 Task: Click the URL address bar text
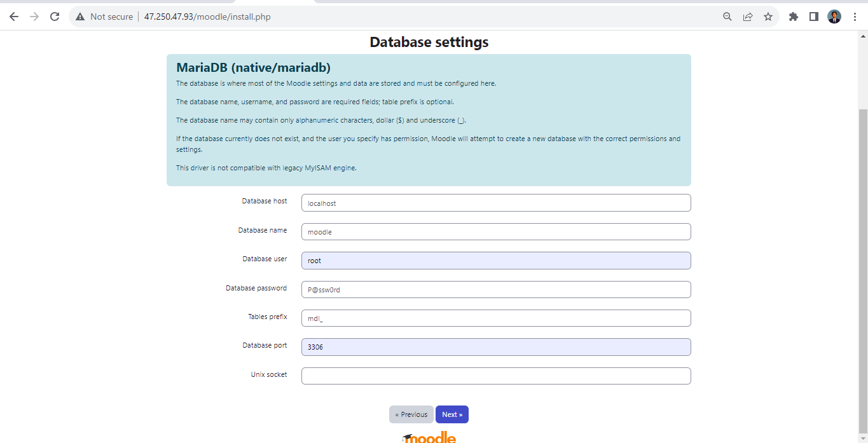(207, 17)
